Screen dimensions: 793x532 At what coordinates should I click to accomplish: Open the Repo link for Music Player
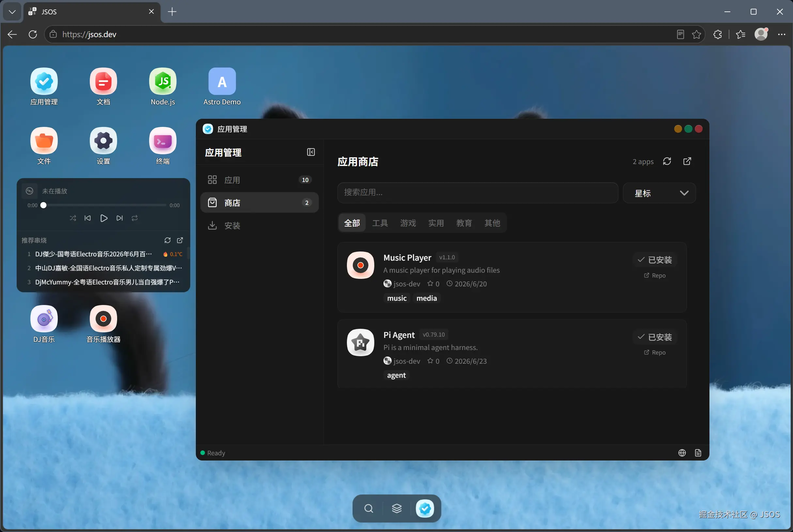[655, 276]
